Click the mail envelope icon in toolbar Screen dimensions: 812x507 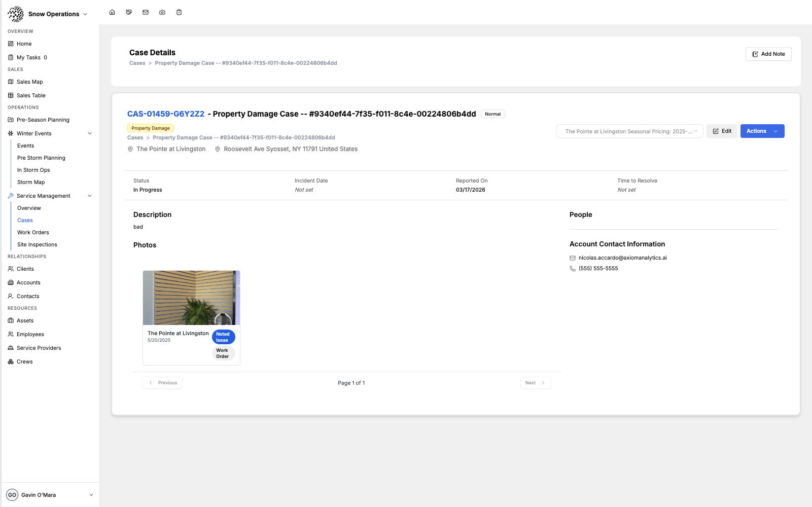[x=146, y=12]
